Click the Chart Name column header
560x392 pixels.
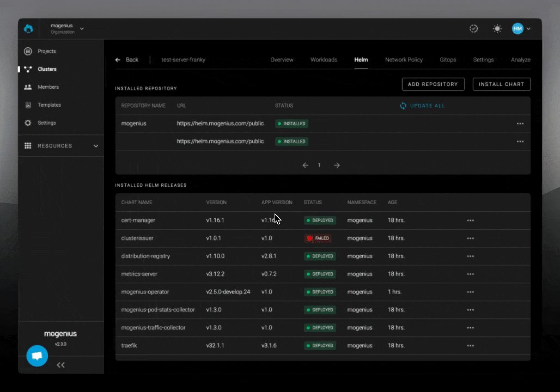[x=137, y=203]
